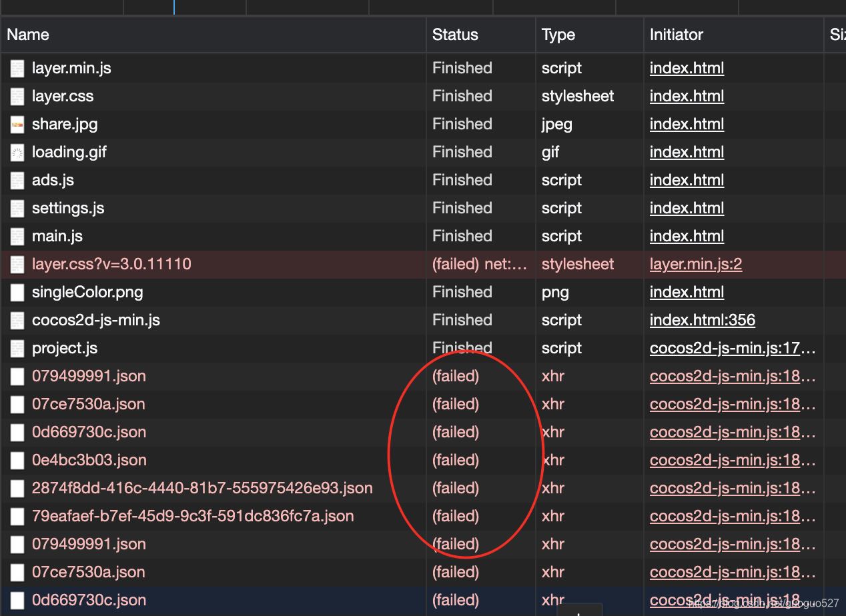846x616 pixels.
Task: Click the loading.gif spinner icon
Action: coord(17,153)
